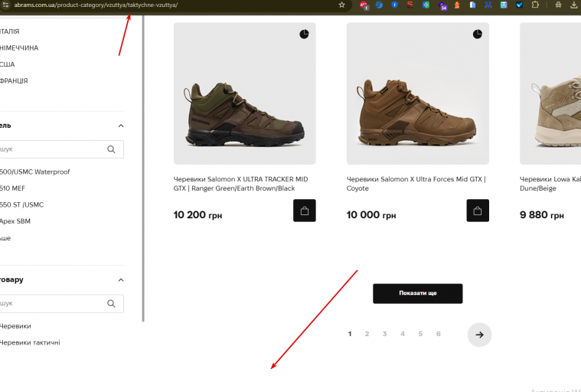
Task: Open coyote Salomon boot product image
Action: click(418, 93)
